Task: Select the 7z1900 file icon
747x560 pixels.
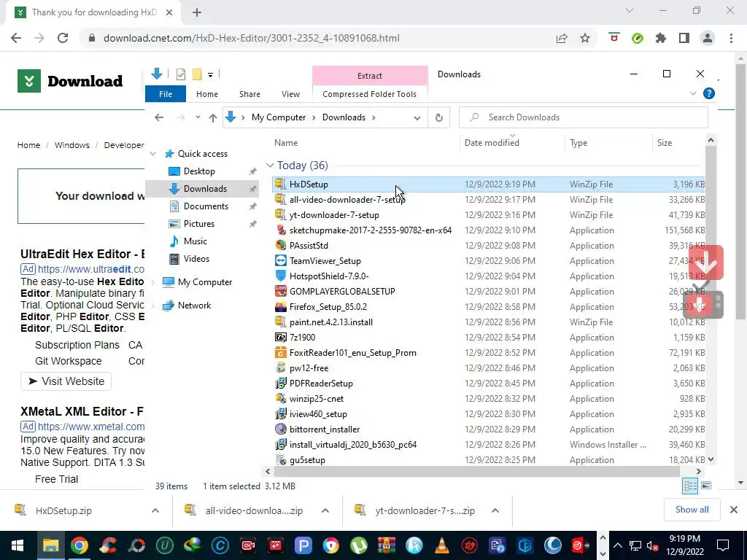Action: pyautogui.click(x=281, y=337)
